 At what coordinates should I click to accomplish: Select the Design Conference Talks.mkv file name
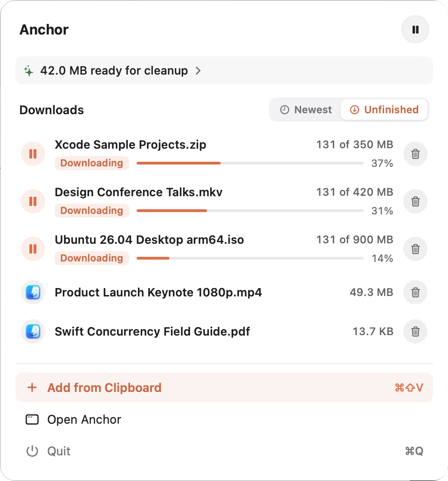click(138, 192)
